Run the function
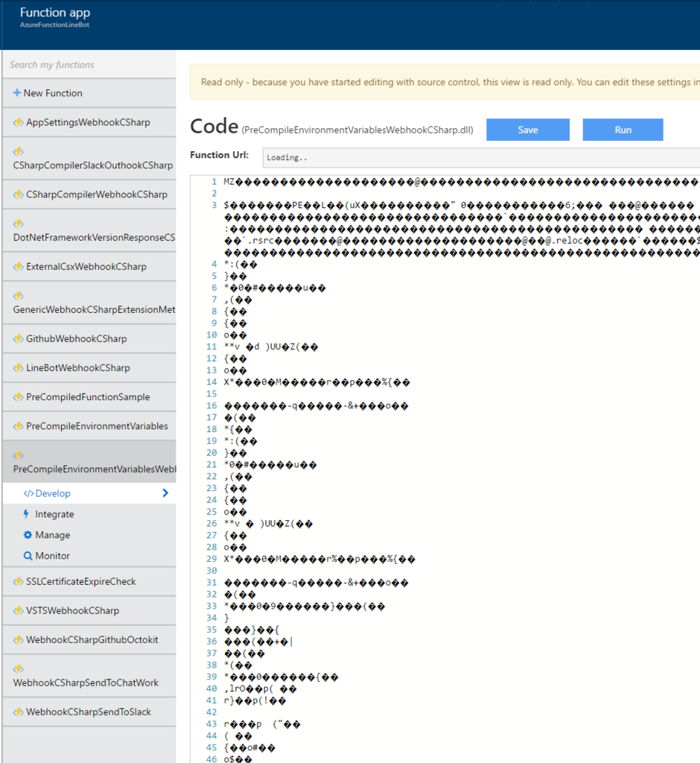 point(623,130)
